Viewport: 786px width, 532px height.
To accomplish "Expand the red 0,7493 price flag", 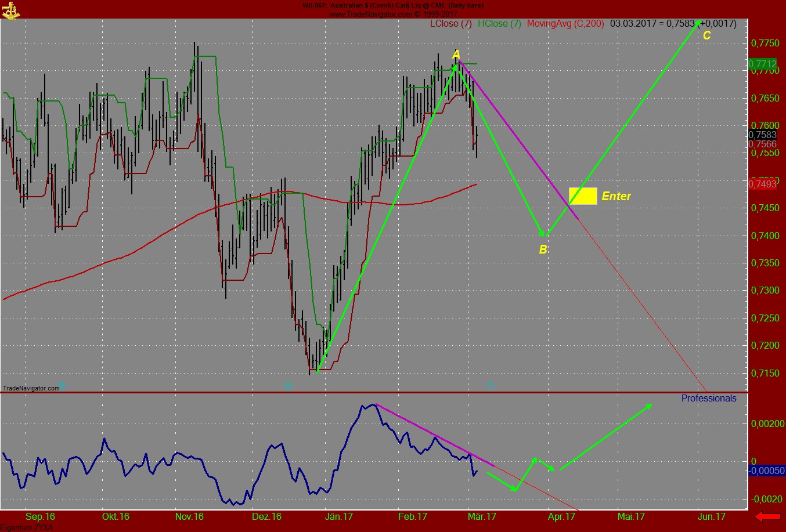I will [763, 184].
